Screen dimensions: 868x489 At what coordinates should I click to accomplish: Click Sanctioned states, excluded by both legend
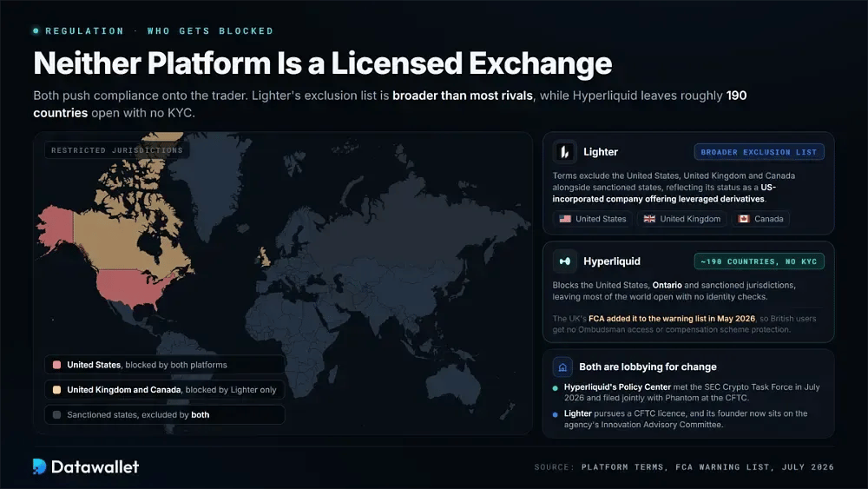point(165,415)
